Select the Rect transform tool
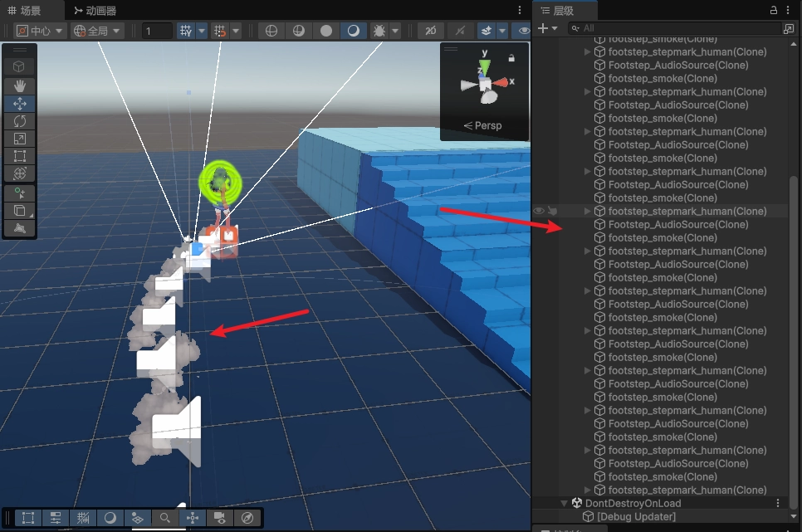802x532 pixels. [x=19, y=156]
